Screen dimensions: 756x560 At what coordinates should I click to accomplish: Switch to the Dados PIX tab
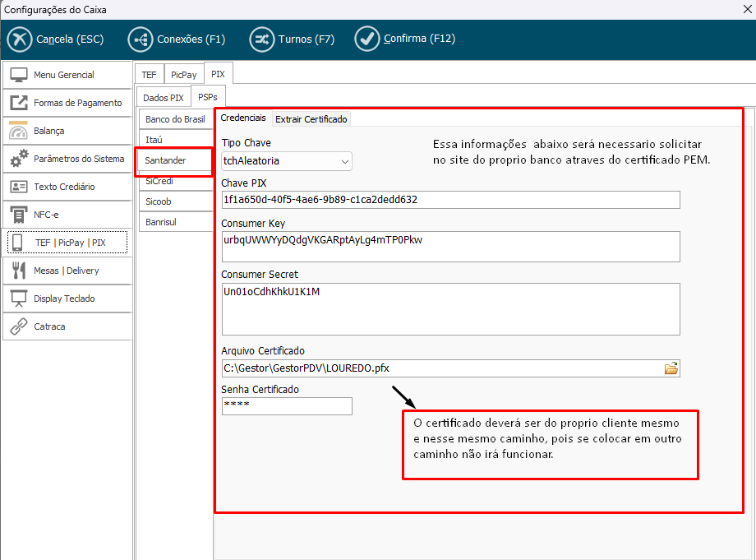pyautogui.click(x=164, y=98)
